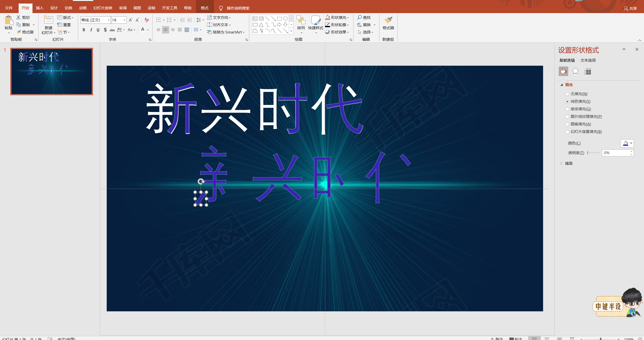Click 查找 (Find) button

coord(364,17)
